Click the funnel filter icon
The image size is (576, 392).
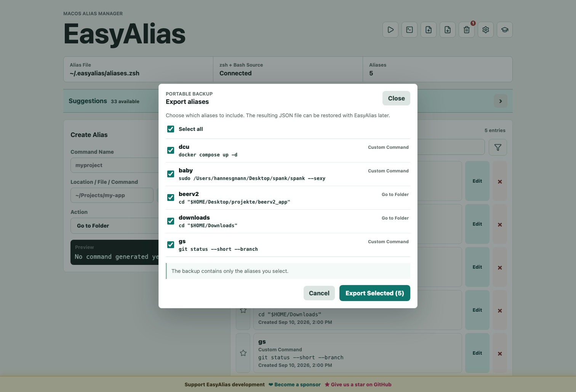coord(498,147)
